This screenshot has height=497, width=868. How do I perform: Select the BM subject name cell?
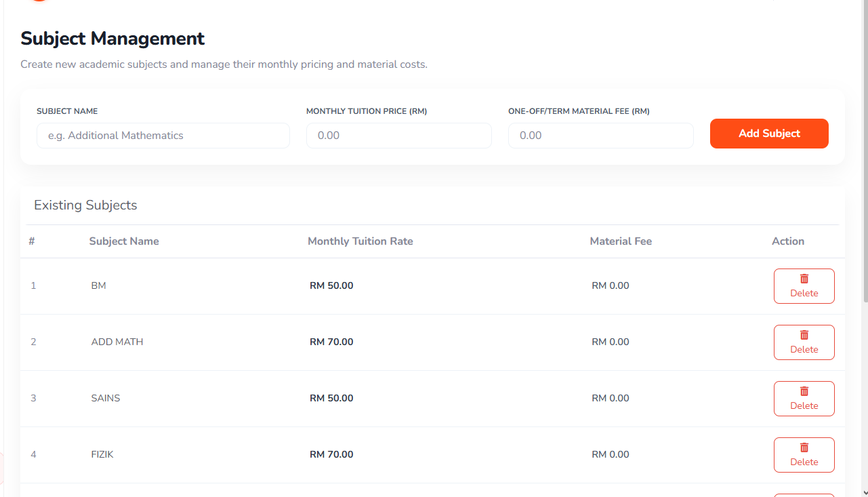coord(99,286)
